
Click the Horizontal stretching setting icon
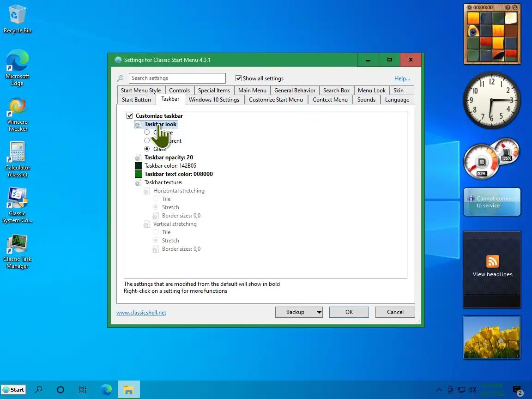146,191
